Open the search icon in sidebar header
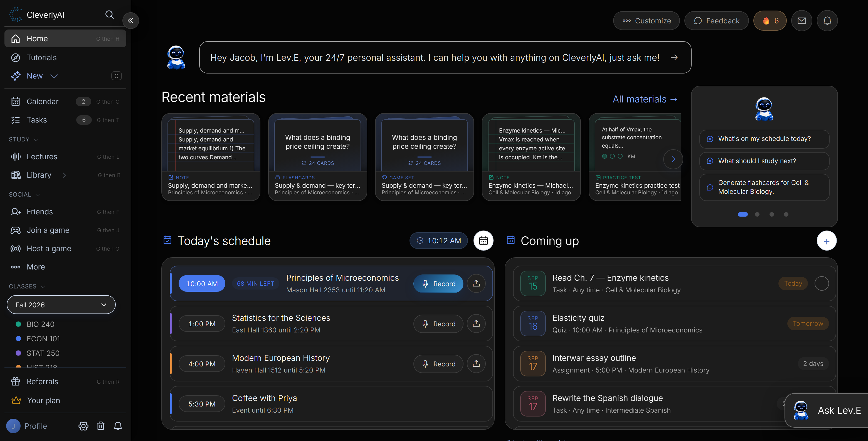Image resolution: width=868 pixels, height=441 pixels. pyautogui.click(x=110, y=14)
